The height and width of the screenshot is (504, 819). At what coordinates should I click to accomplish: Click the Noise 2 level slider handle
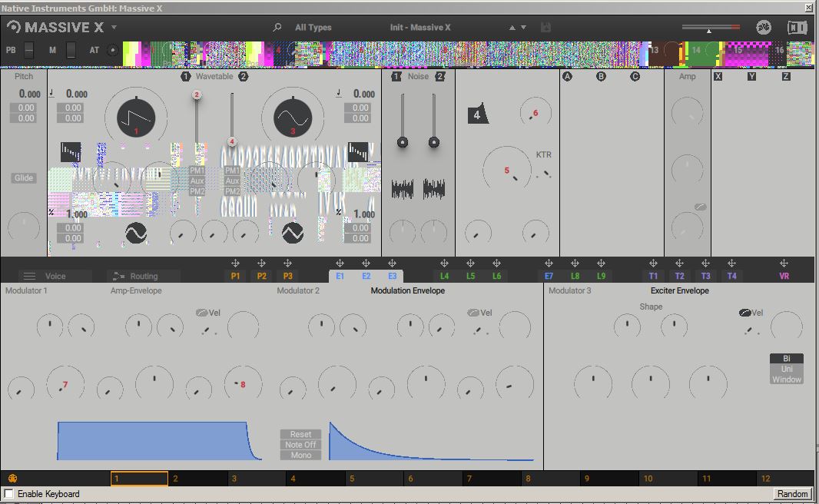click(433, 142)
